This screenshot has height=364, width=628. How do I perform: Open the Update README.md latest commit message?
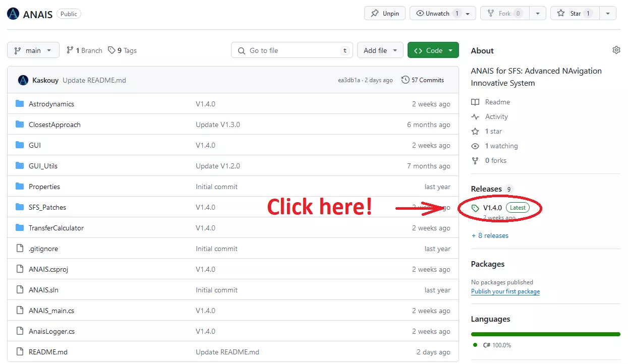point(94,80)
